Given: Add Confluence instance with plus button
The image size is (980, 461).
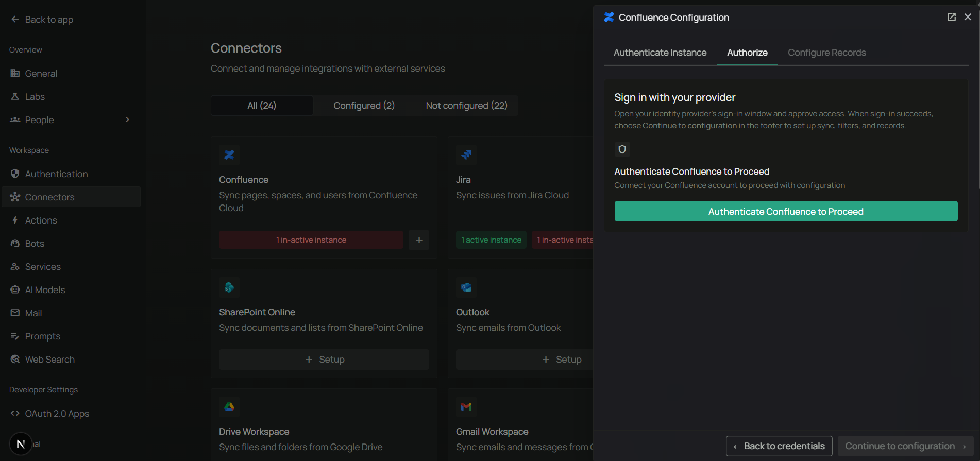Looking at the screenshot, I should click(x=419, y=240).
